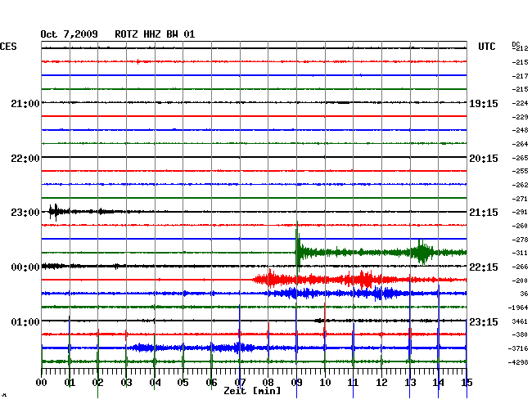Image resolution: width=532 pixels, height=404 pixels.
Task: Click the DC offset value '-212'
Action: click(x=520, y=48)
